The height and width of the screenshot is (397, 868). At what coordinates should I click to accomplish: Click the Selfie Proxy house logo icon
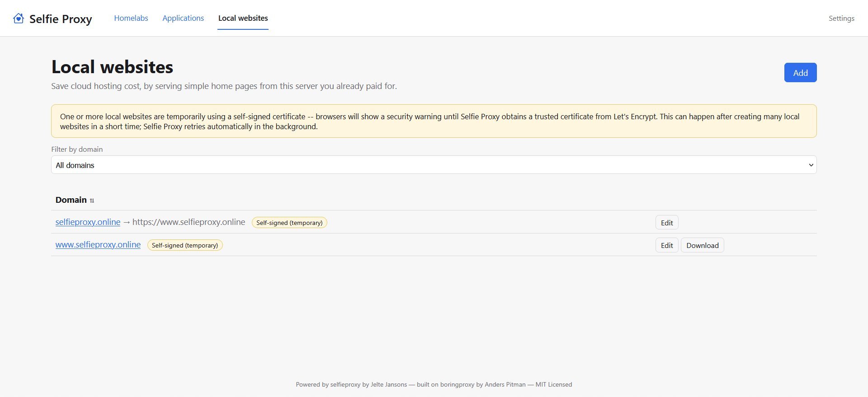coord(19,19)
